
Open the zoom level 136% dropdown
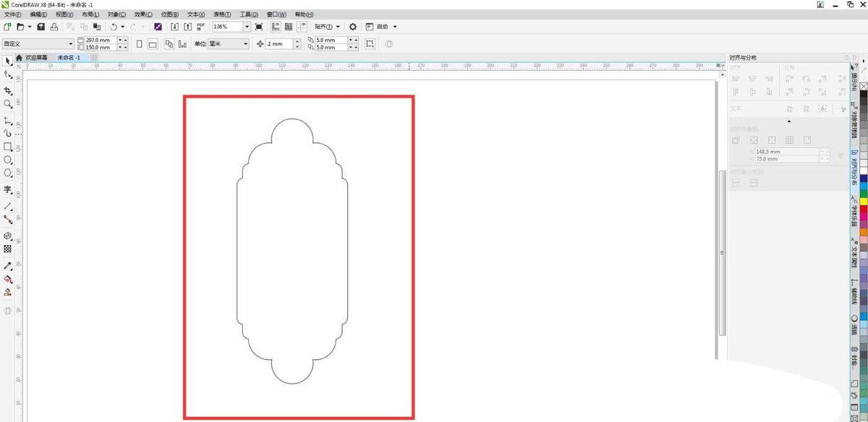(x=247, y=27)
